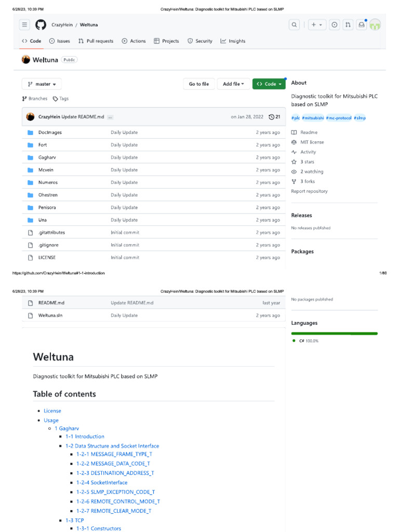This screenshot has height=532, width=399.
Task: Open the issues shortcut icon in header
Action: (x=335, y=25)
